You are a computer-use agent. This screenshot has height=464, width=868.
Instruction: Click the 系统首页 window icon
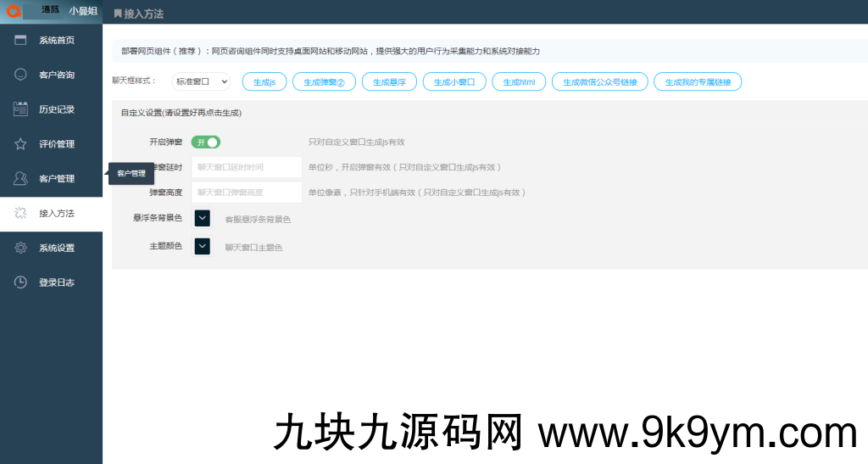click(x=20, y=40)
